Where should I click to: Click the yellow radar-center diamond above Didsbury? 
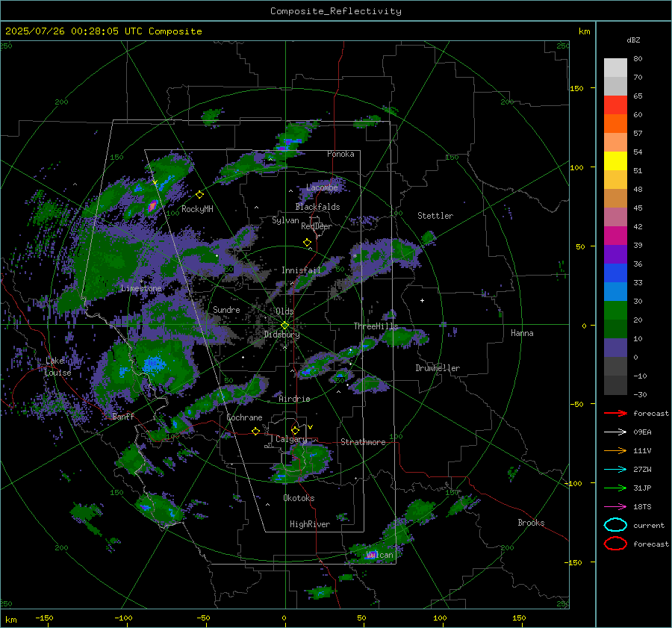[284, 326]
